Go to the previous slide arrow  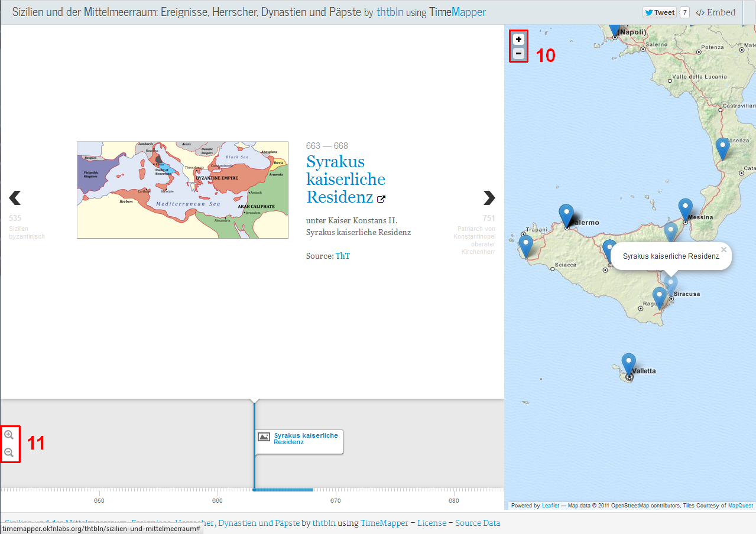(x=15, y=197)
